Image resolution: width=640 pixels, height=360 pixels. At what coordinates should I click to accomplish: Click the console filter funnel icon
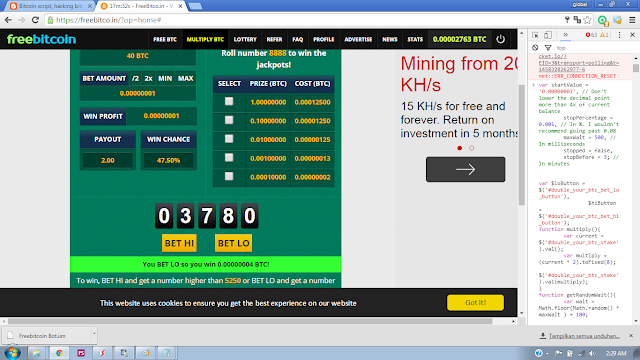(x=548, y=48)
